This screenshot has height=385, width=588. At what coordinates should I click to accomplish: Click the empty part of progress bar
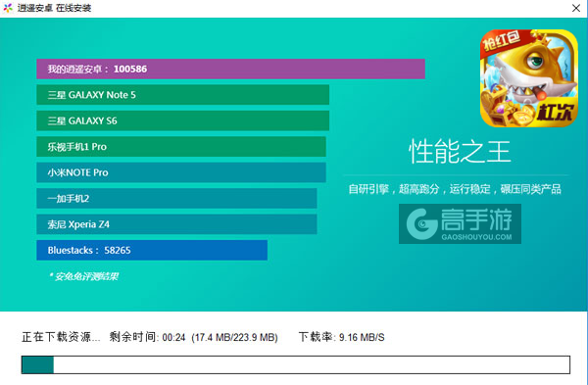312,364
